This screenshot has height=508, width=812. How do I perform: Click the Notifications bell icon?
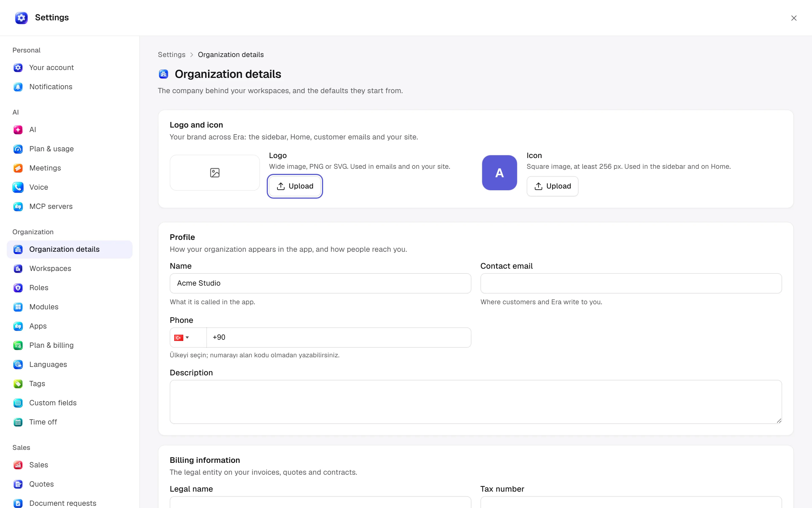tap(18, 87)
